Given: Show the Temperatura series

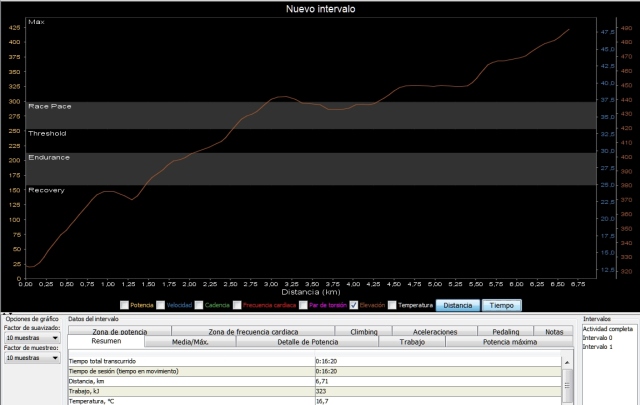Looking at the screenshot, I should (391, 305).
